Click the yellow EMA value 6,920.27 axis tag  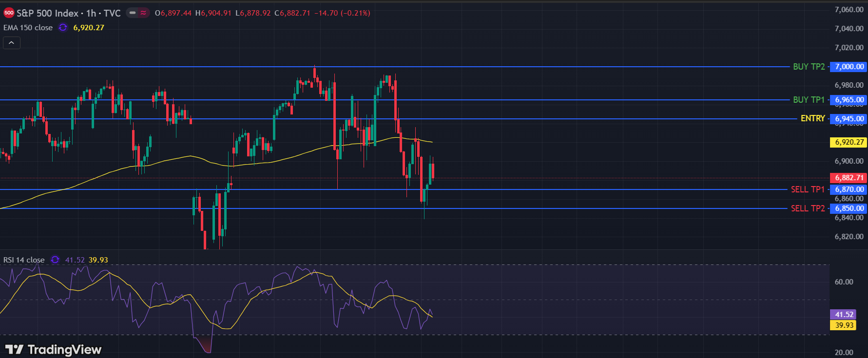pyautogui.click(x=849, y=142)
